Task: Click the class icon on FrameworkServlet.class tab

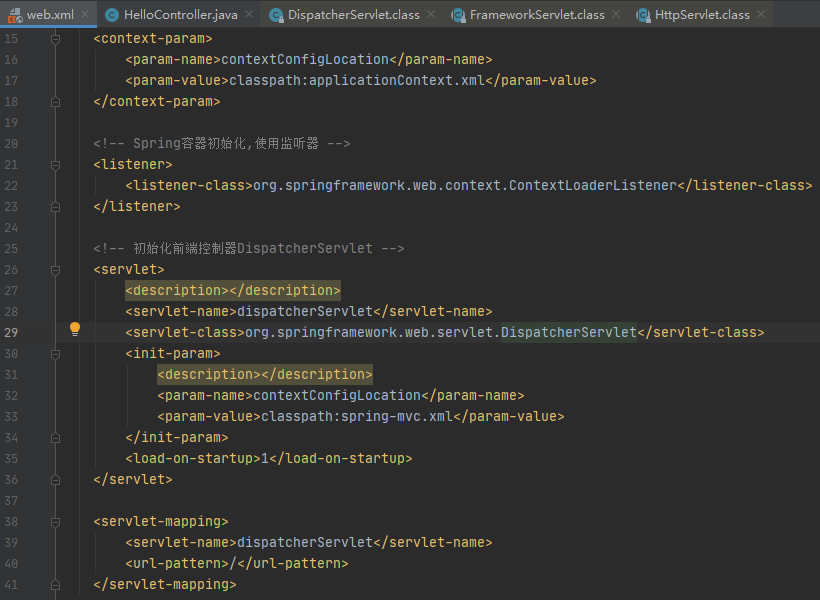Action: [455, 15]
